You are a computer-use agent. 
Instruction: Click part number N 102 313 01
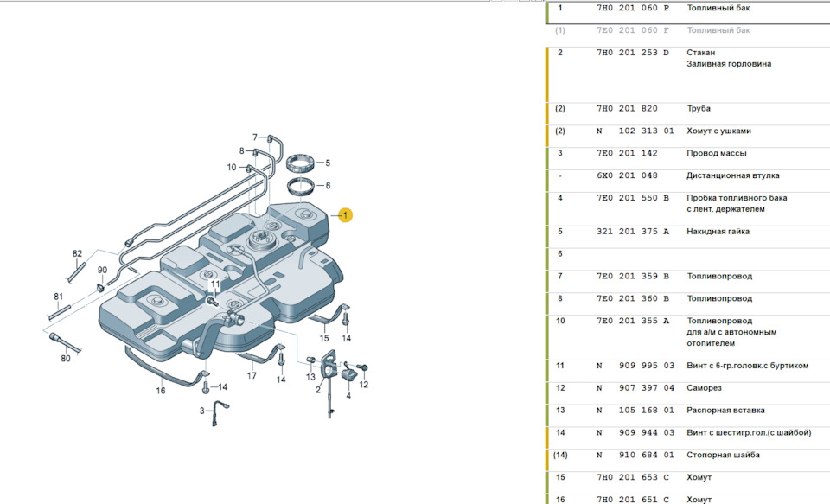point(635,131)
